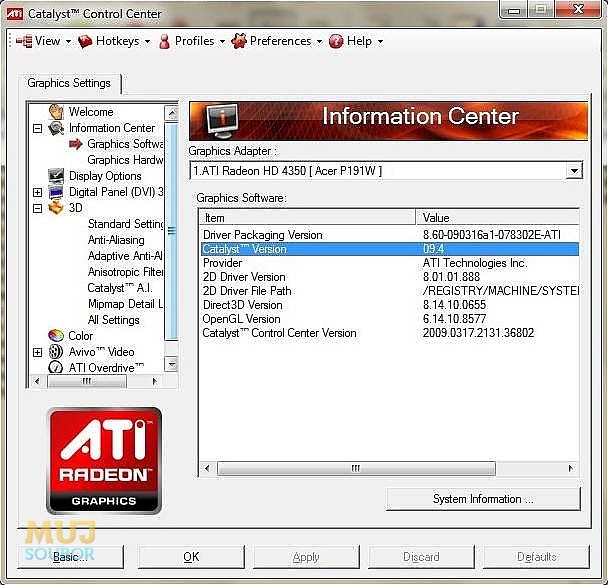608x585 pixels.
Task: Click the software list horizontal scrollbar thumb
Action: (356, 468)
